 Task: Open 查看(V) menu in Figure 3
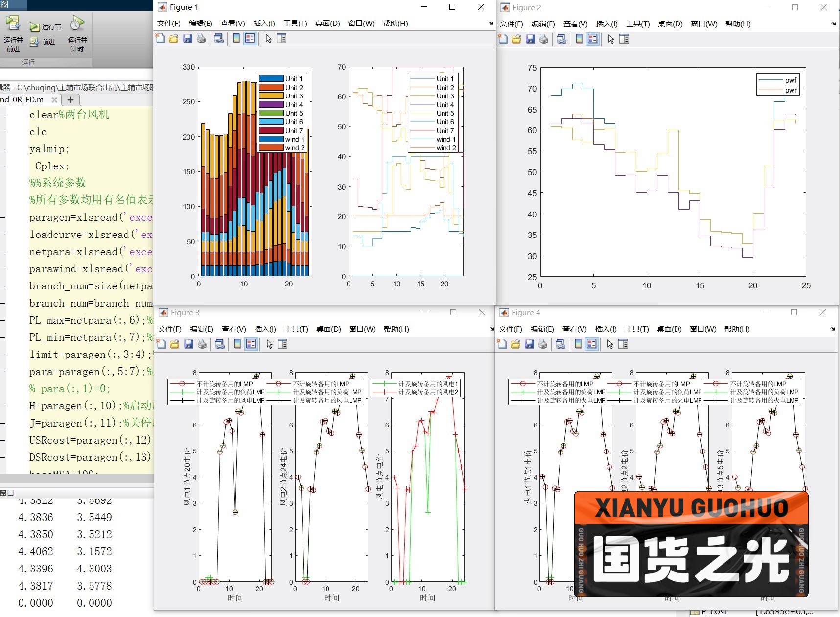click(x=234, y=329)
